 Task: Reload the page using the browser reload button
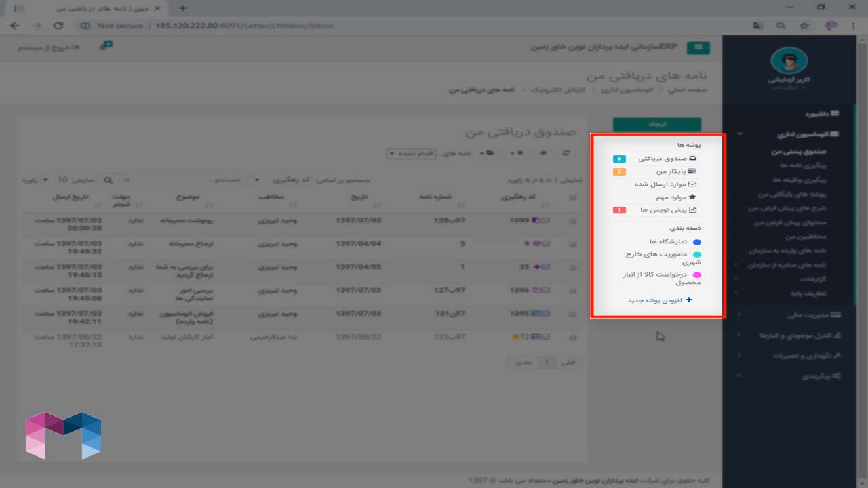click(x=58, y=26)
